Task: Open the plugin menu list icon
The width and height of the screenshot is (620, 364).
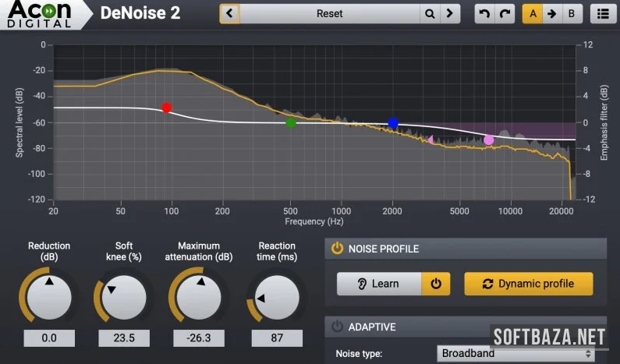Action: [602, 14]
